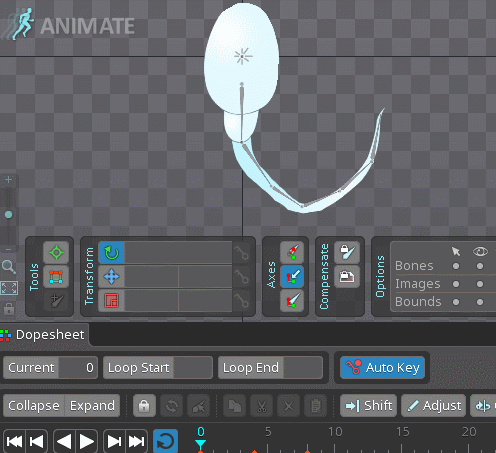Choose the Local axes icon
Image resolution: width=496 pixels, height=453 pixels.
coord(292,252)
